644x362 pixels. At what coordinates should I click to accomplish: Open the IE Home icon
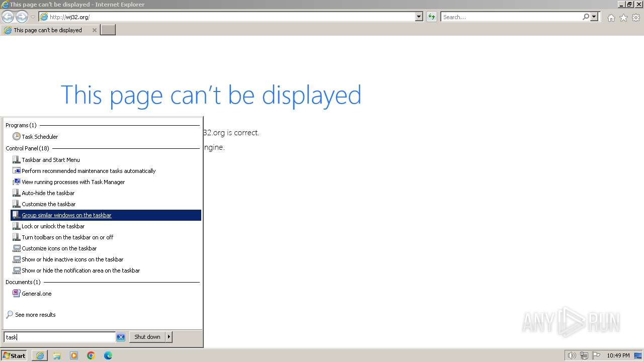(611, 18)
